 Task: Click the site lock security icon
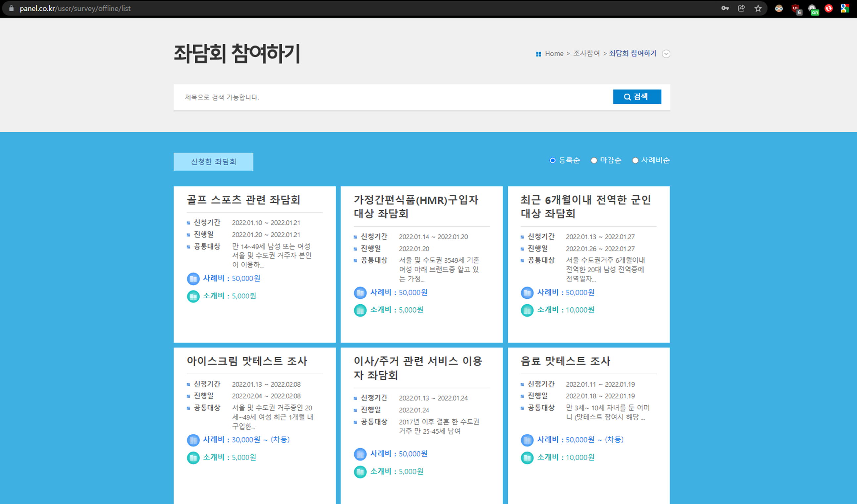(11, 8)
